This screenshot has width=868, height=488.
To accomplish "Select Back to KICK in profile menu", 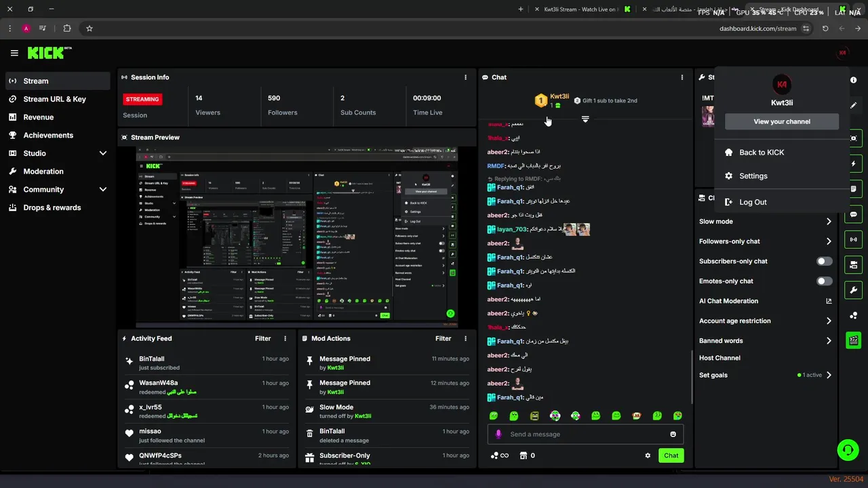I will click(781, 152).
